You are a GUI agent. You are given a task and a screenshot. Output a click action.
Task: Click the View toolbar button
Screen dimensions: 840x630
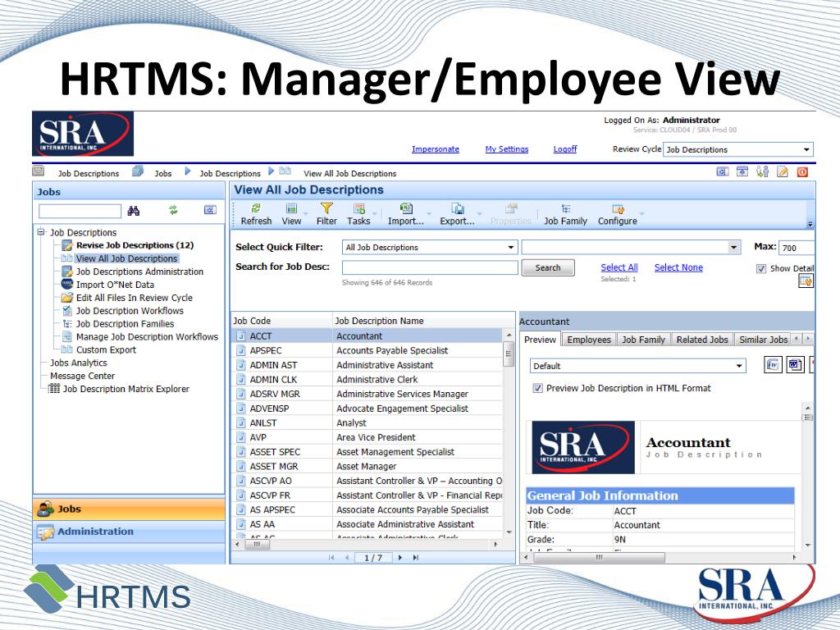(x=291, y=214)
